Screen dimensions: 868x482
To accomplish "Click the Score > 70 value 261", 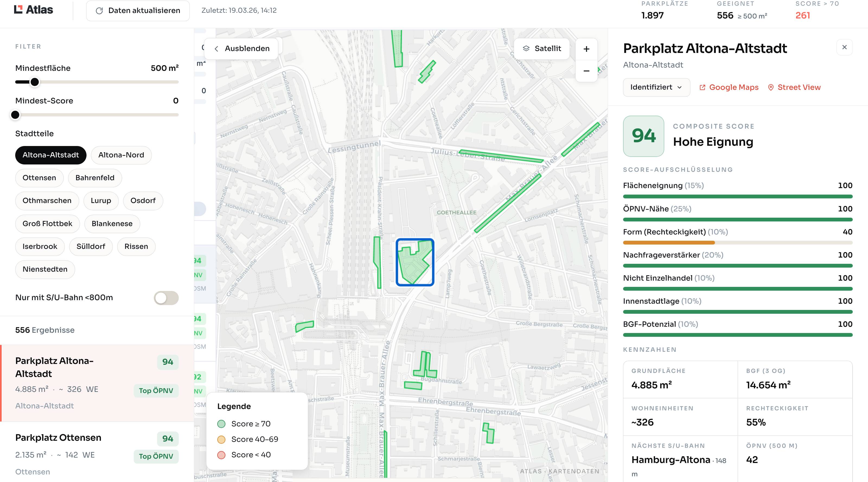I will point(803,15).
